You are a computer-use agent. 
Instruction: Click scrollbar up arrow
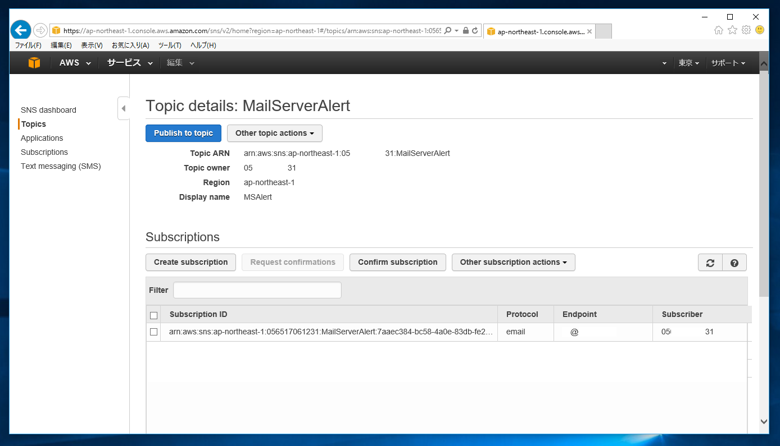point(764,65)
